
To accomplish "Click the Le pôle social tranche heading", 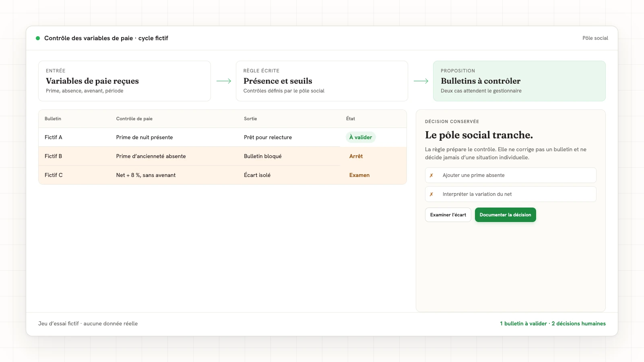I will [479, 135].
